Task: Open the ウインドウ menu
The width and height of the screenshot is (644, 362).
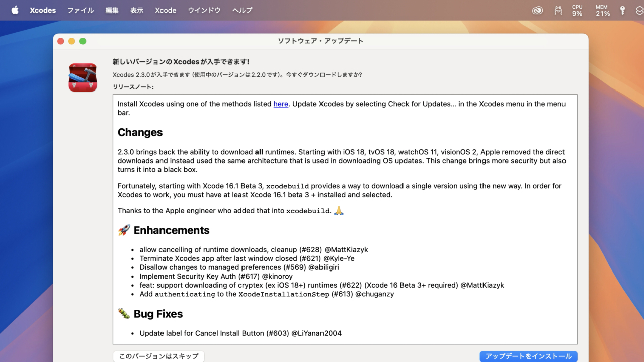Action: click(x=204, y=10)
